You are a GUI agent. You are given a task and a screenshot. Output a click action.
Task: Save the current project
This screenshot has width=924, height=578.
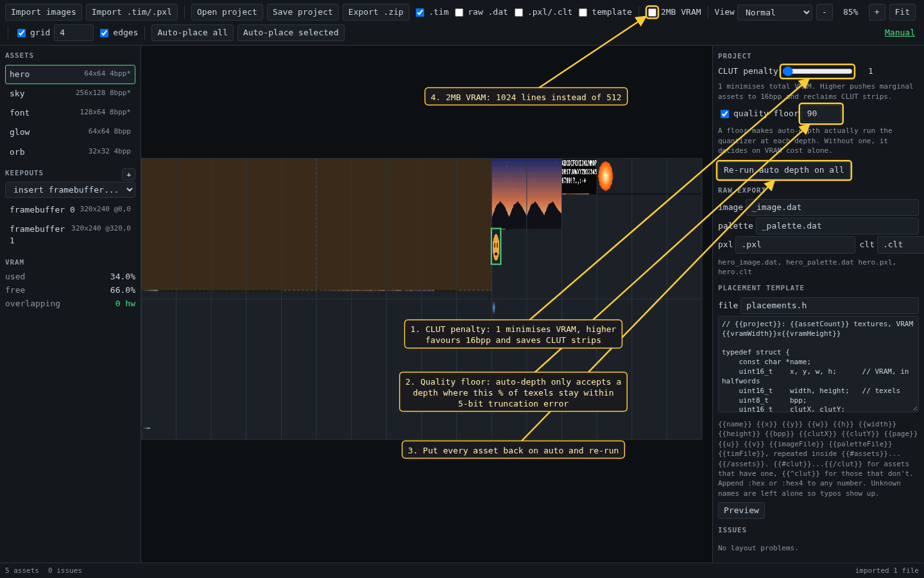point(303,12)
